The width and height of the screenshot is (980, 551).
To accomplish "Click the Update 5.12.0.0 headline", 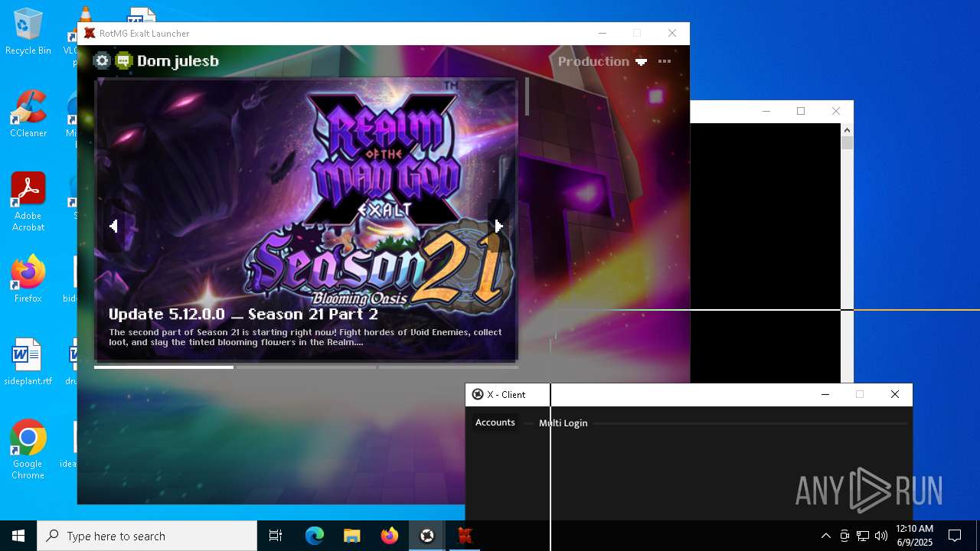I will (243, 314).
